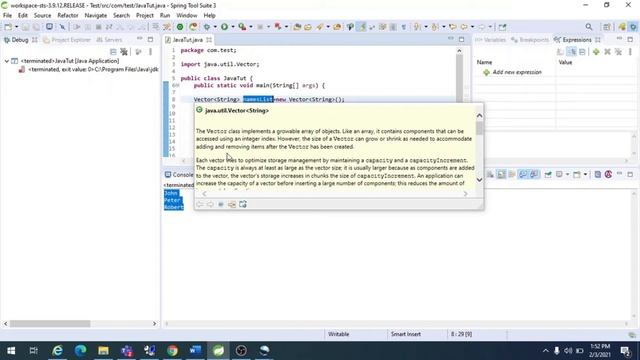Click the green Debug bug toolbar icon
This screenshot has height=360, width=640.
[207, 27]
